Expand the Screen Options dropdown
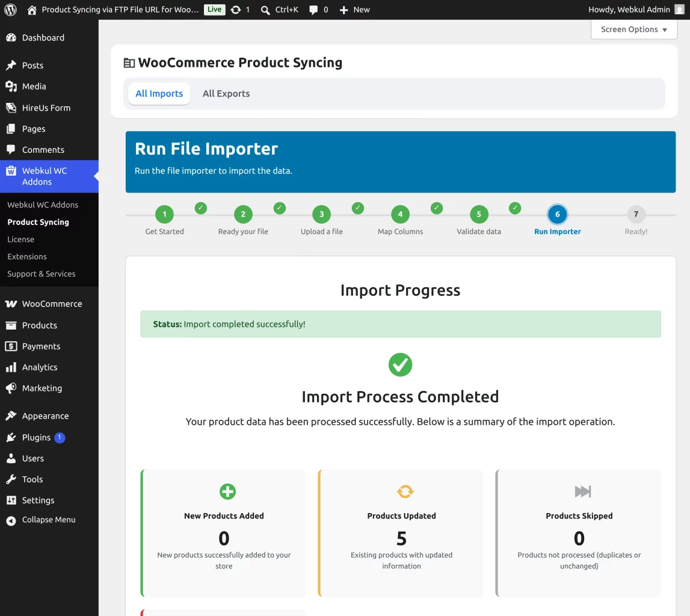The height and width of the screenshot is (616, 690). (x=633, y=29)
